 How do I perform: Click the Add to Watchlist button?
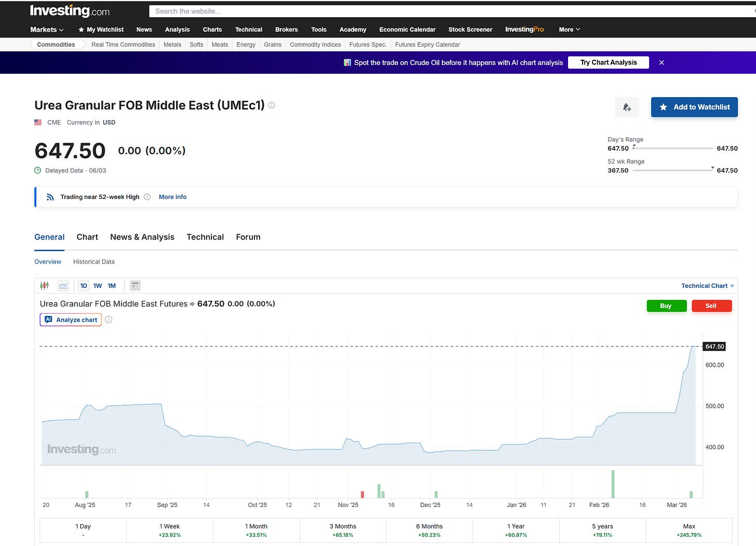click(x=694, y=107)
